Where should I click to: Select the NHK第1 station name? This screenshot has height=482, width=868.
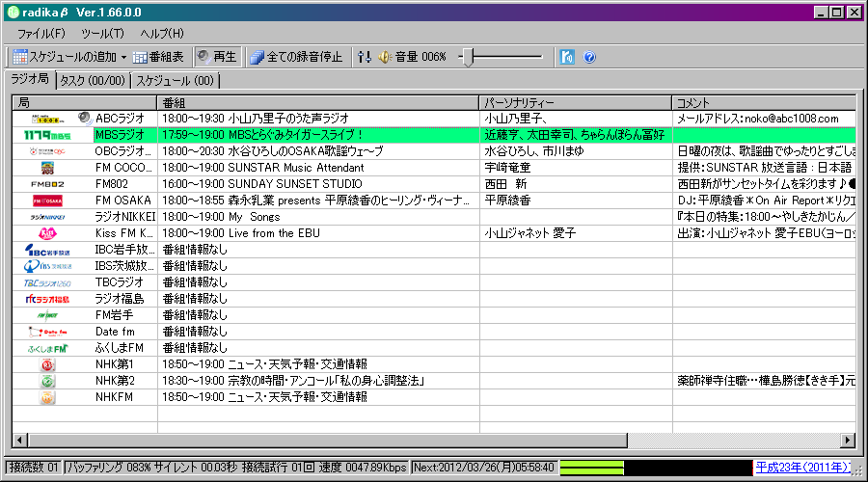(115, 364)
